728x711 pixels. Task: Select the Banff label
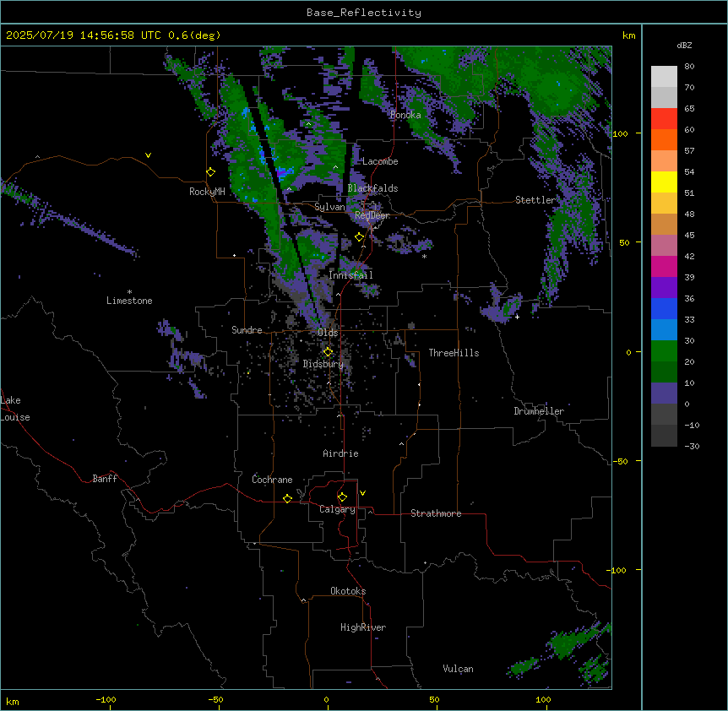click(105, 479)
